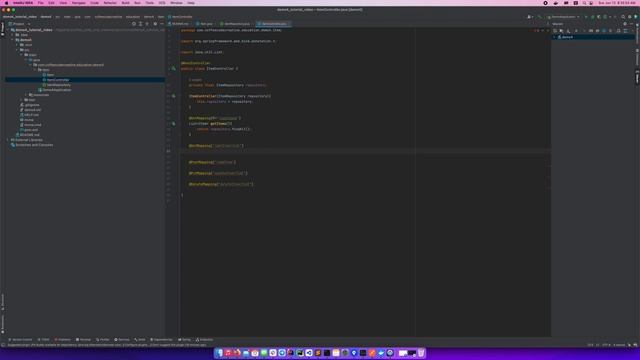
Task: Open the VCS menu
Action: click(162, 3)
